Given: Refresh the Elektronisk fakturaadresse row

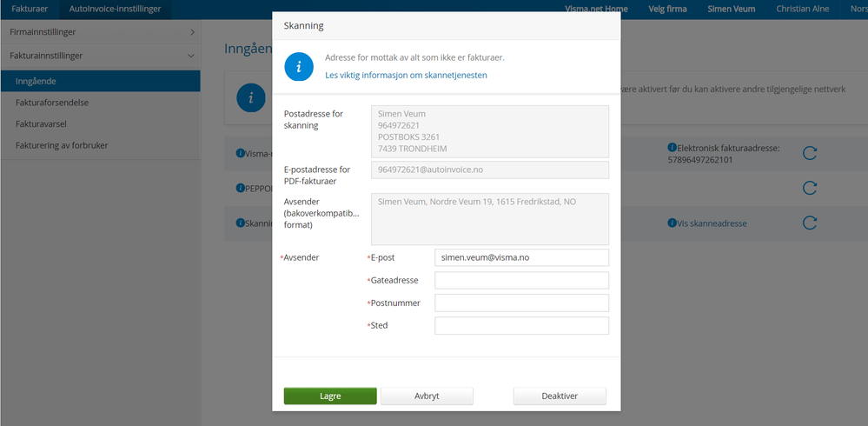Looking at the screenshot, I should click(810, 154).
